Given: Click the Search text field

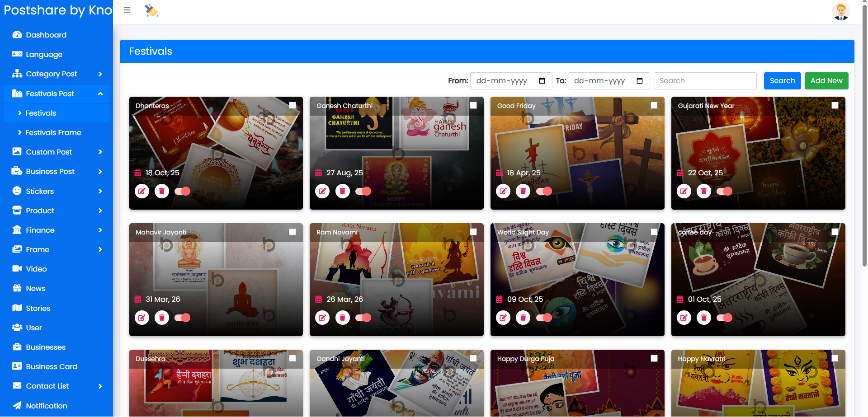Looking at the screenshot, I should [705, 81].
